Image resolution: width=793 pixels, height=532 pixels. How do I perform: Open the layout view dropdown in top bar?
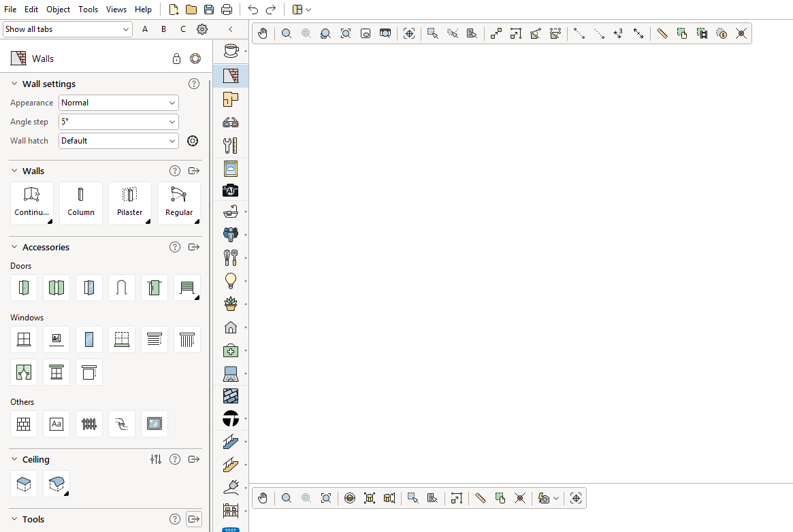[x=302, y=10]
